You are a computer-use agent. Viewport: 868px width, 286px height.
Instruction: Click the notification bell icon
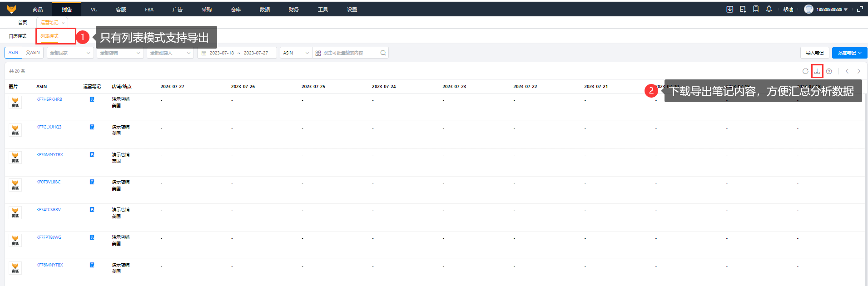tap(769, 9)
